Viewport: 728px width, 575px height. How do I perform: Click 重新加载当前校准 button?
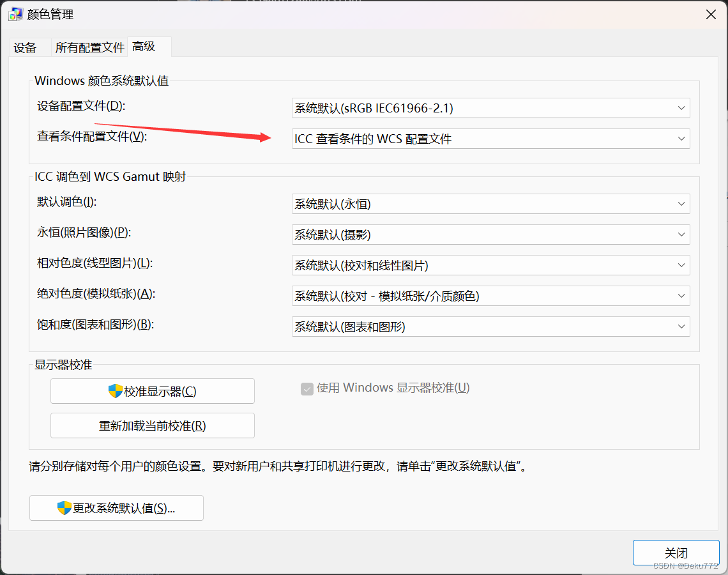[x=152, y=425]
